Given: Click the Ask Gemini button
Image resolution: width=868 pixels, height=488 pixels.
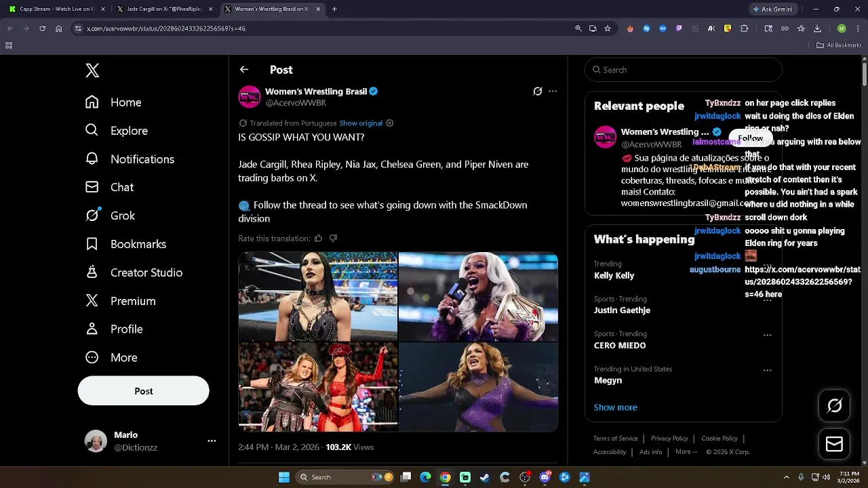Looking at the screenshot, I should (x=774, y=9).
